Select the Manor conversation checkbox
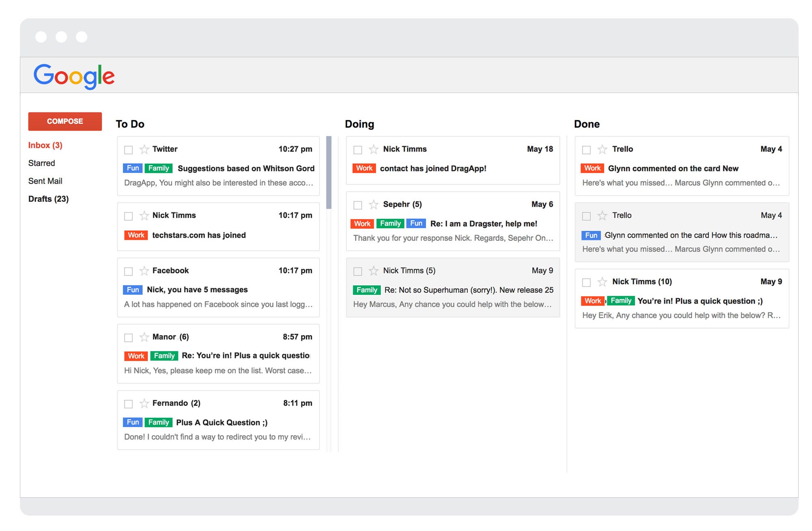This screenshot has height=531, width=812. [128, 337]
